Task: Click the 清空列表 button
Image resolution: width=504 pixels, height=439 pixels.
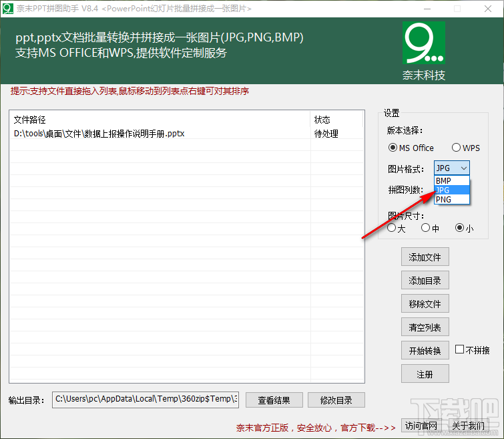Action: point(425,327)
